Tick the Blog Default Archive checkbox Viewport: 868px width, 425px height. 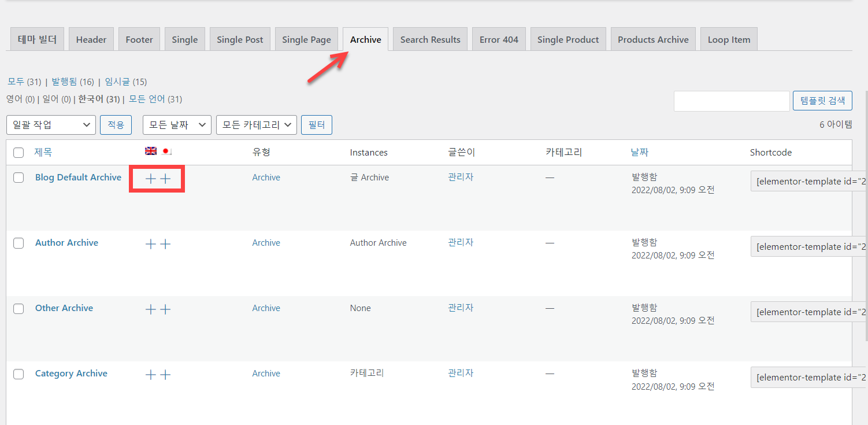pyautogui.click(x=18, y=178)
